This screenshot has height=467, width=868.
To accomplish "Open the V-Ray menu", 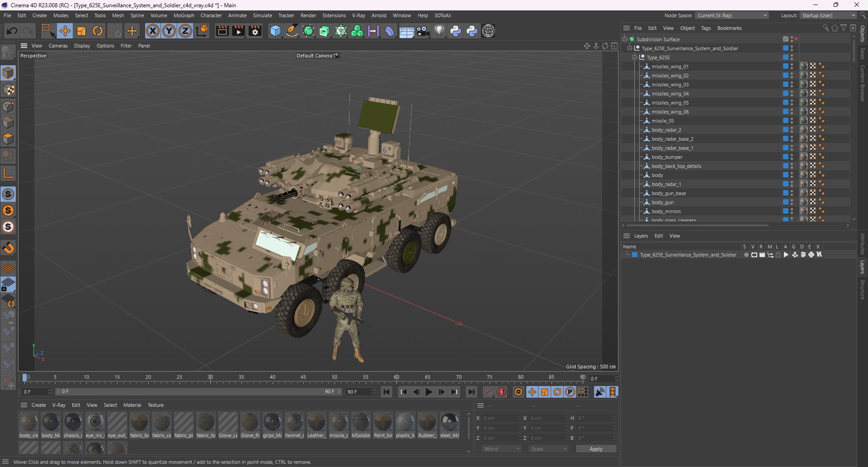I will click(x=358, y=15).
